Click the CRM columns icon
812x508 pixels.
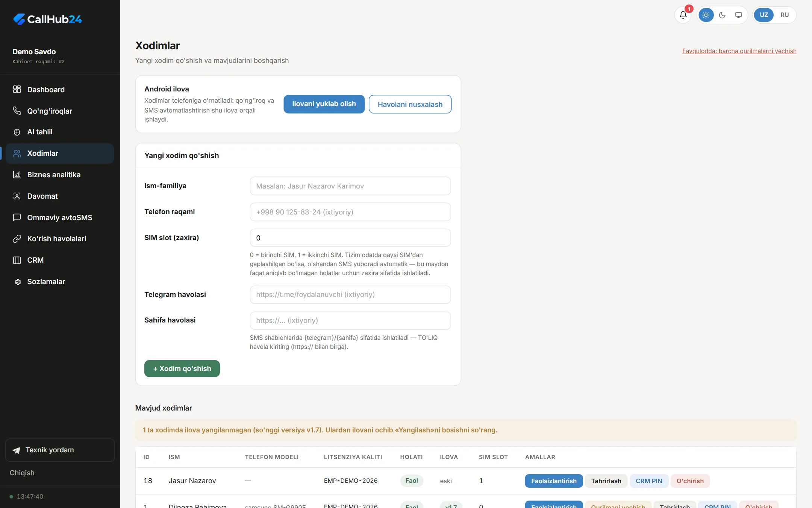17,260
